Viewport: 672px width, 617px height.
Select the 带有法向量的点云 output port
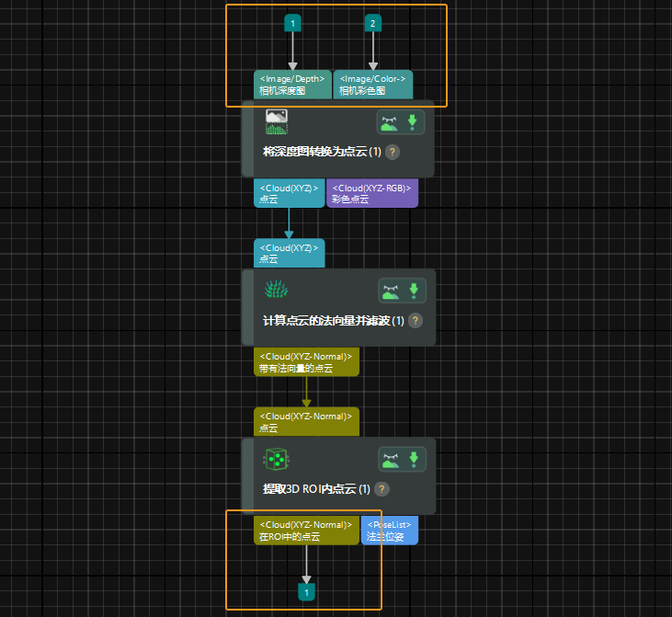[305, 362]
